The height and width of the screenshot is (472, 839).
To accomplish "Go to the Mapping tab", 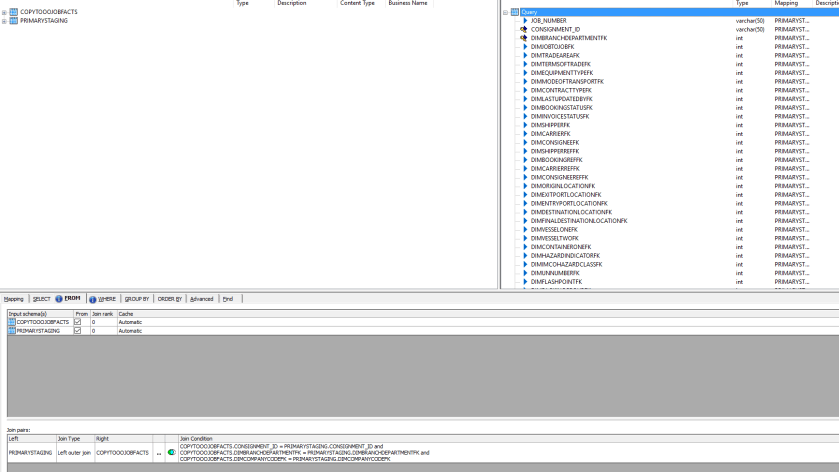I will 13,299.
